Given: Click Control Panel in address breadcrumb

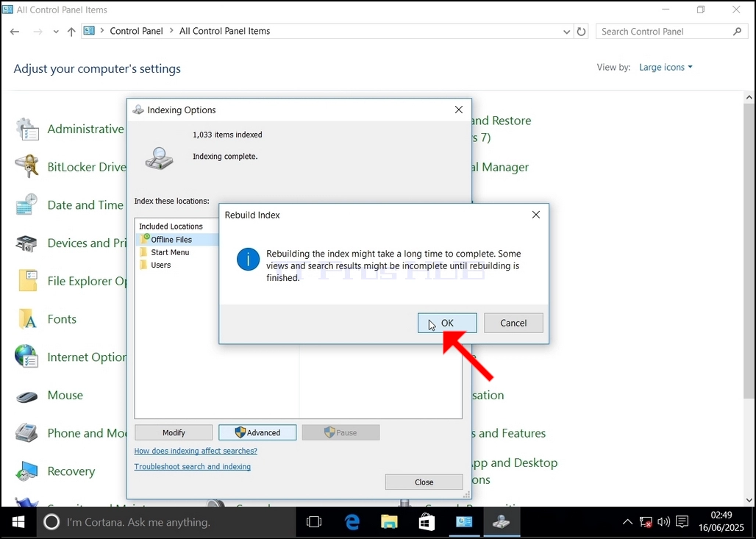Looking at the screenshot, I should click(137, 31).
